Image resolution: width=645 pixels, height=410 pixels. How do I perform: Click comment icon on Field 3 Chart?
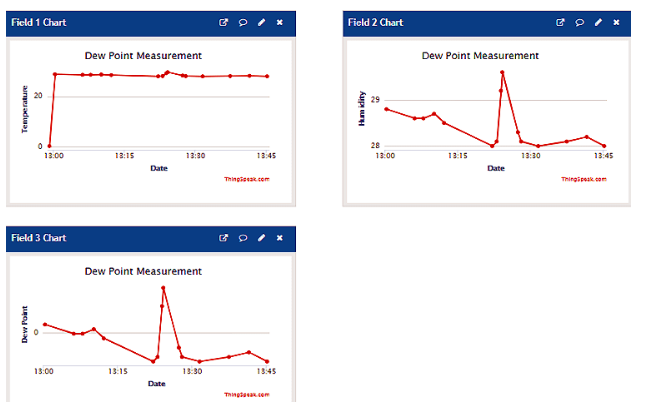[243, 238]
